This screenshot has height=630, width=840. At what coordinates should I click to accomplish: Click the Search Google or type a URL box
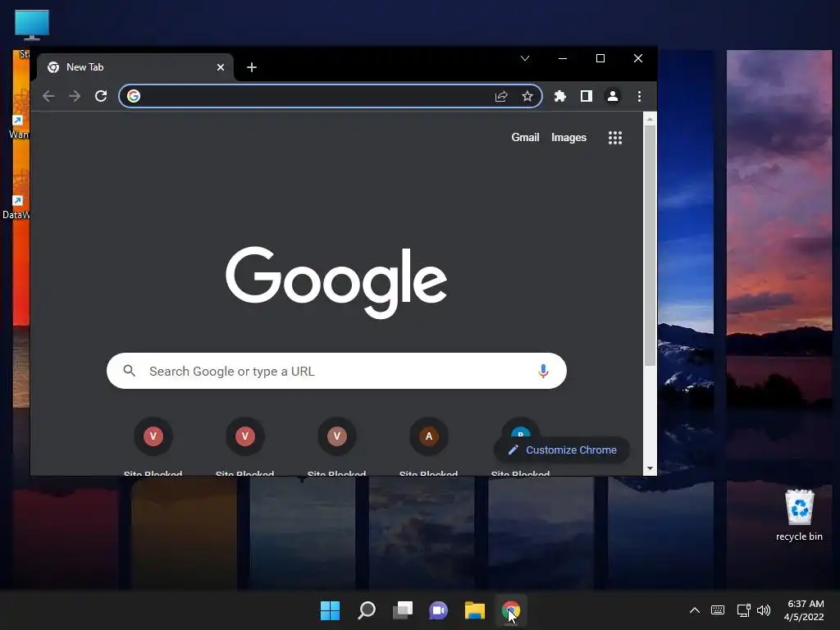tap(336, 371)
